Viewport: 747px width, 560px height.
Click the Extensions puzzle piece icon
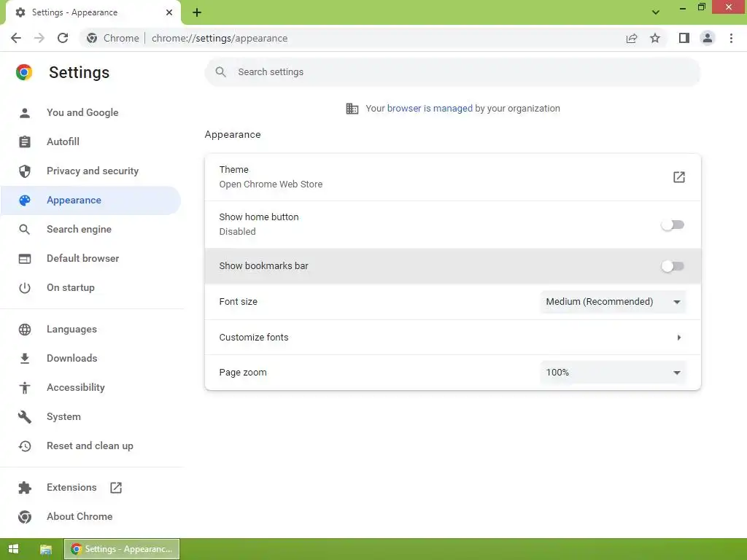click(25, 488)
